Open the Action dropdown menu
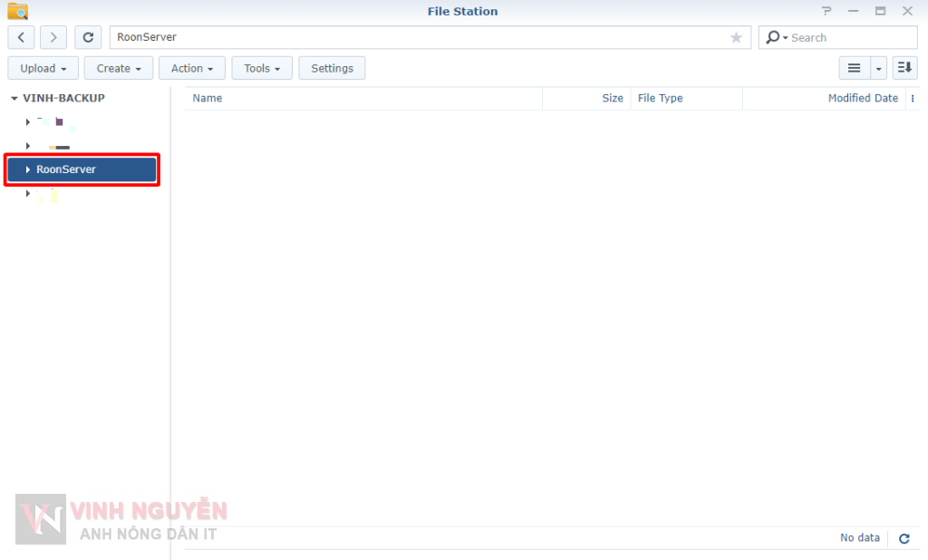Screen dimensions: 928x560 point(192,68)
